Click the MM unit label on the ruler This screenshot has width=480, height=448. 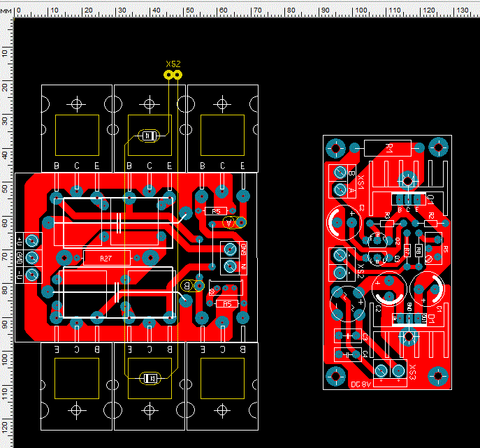point(6,11)
